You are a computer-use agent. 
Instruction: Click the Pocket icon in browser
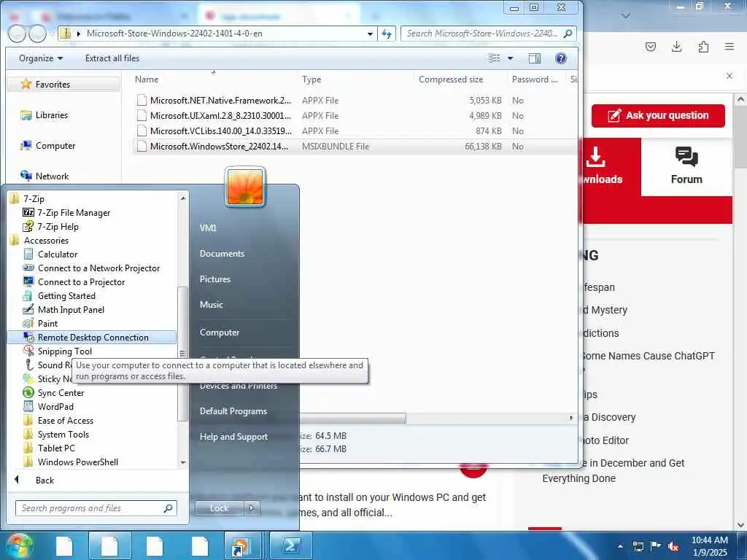click(650, 46)
